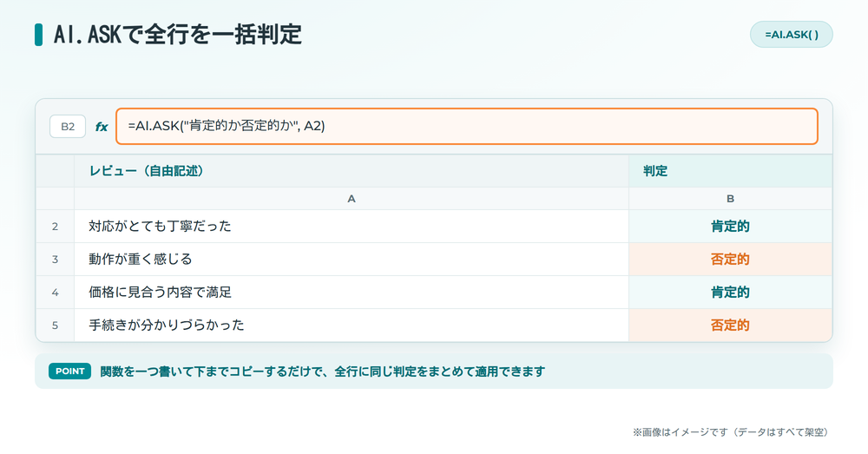Click the 否定的 result in row 5
This screenshot has height=454, width=868.
730,325
